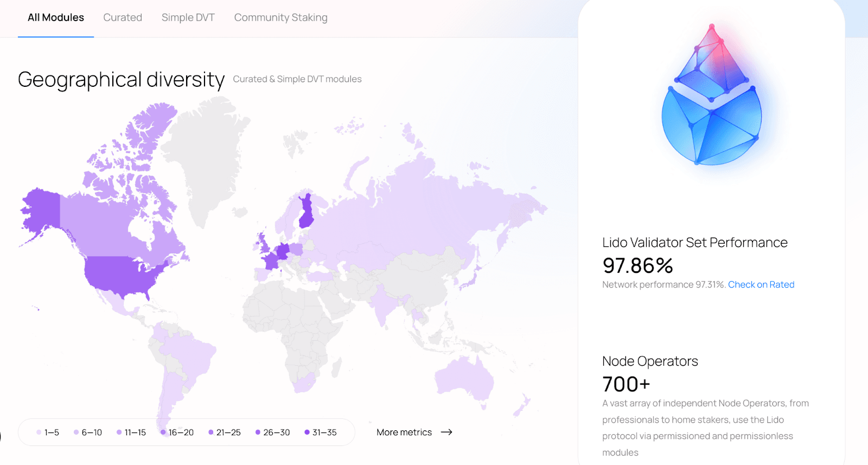Click the 31–35 legend color dot
This screenshot has height=465, width=868.
pyautogui.click(x=307, y=432)
